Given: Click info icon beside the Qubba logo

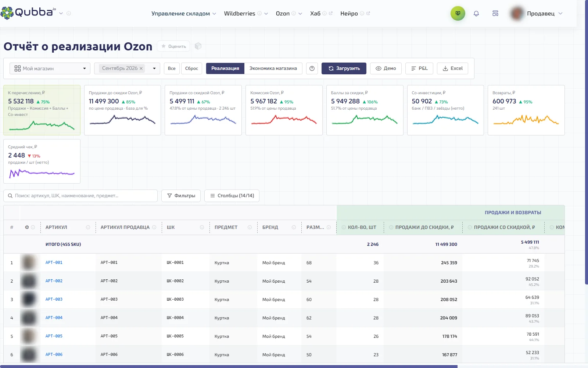Looking at the screenshot, I should coord(69,13).
